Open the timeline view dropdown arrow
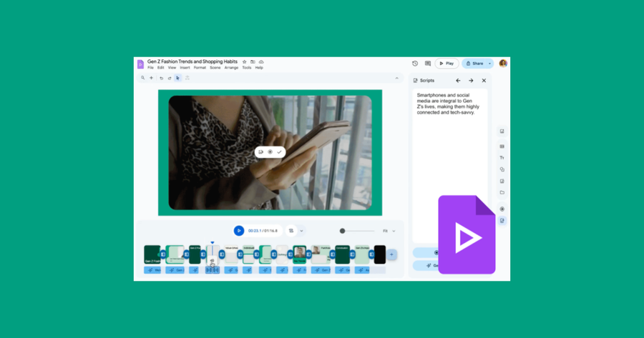Viewport: 644px width, 338px height. [x=301, y=231]
